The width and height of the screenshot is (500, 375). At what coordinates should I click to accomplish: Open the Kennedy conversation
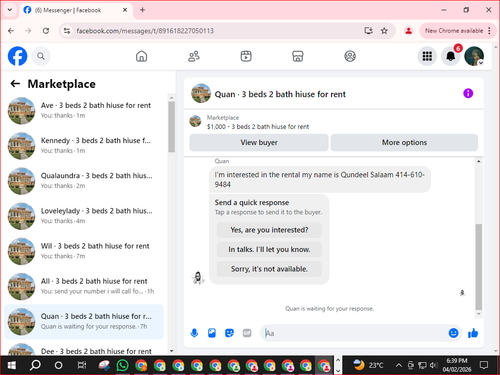click(x=84, y=145)
